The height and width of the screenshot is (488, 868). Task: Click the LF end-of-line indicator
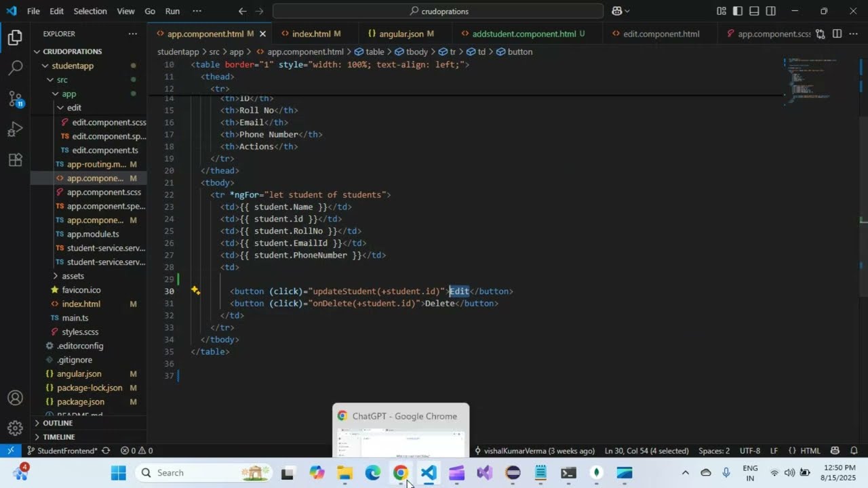point(774,451)
